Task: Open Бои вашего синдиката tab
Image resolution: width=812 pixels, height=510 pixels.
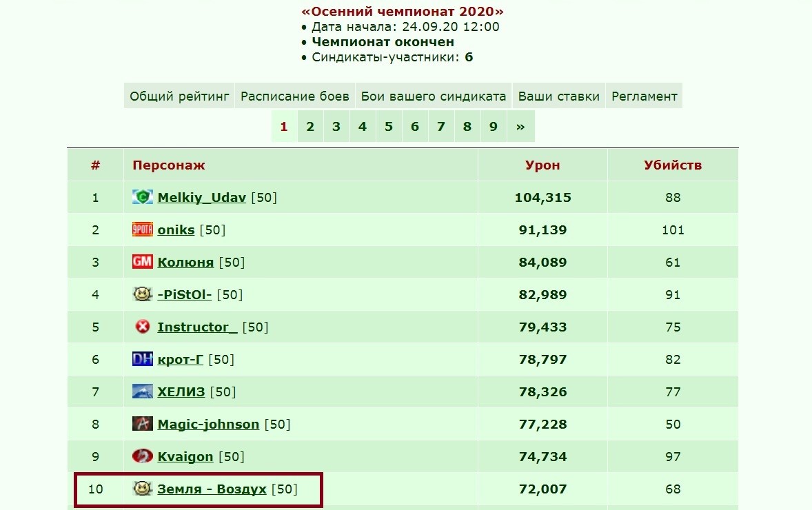Action: [434, 96]
